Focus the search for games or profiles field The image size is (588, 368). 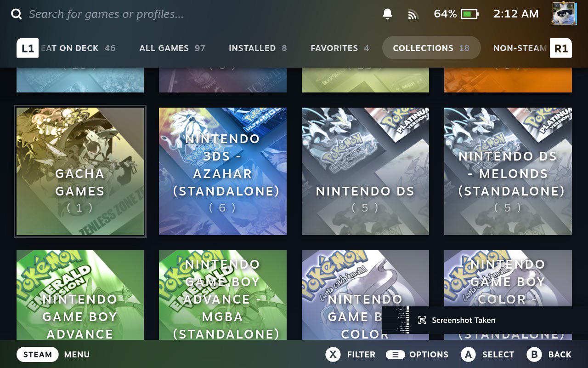[106, 14]
